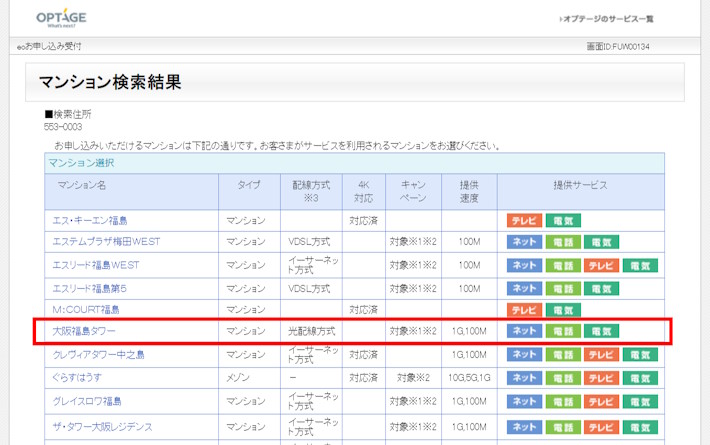Click 電話 badge in グレイスロワ福島 row
Screen dimensions: 710x445
tap(563, 402)
